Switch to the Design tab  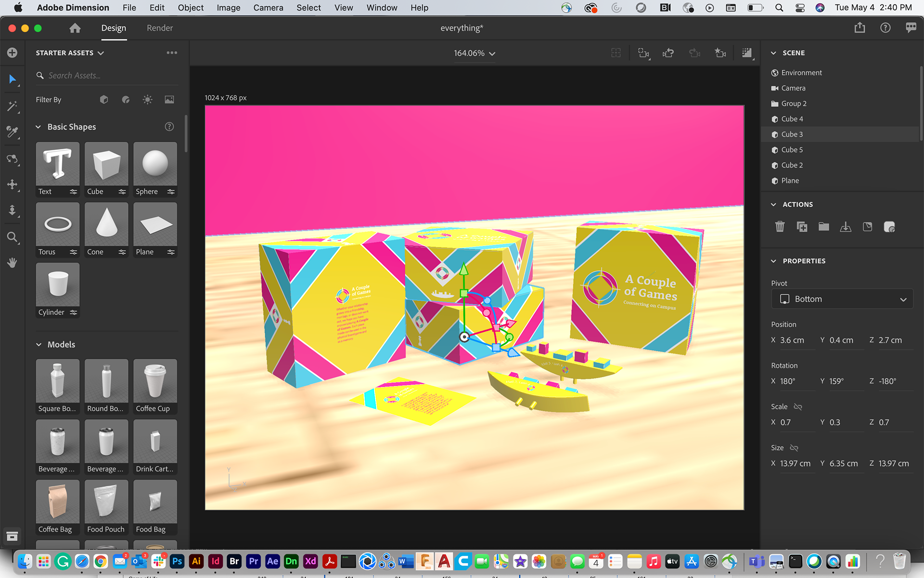114,28
